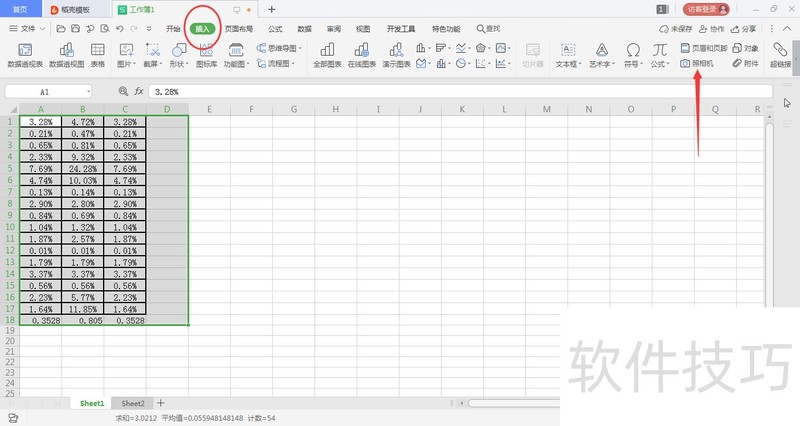This screenshot has height=426, width=800.
Task: Open Presentation Charts (演示图表)
Action: pyautogui.click(x=396, y=55)
